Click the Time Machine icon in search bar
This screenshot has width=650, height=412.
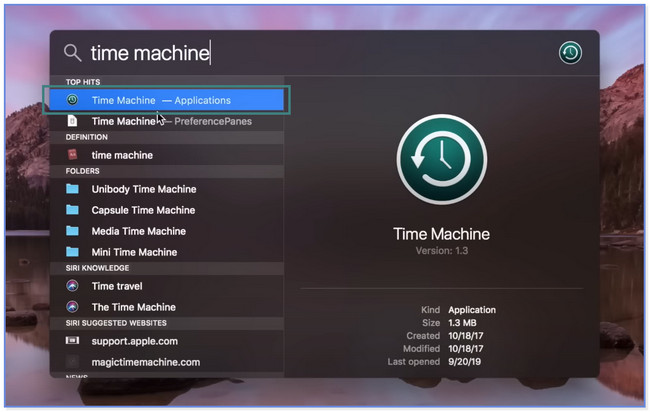[570, 53]
